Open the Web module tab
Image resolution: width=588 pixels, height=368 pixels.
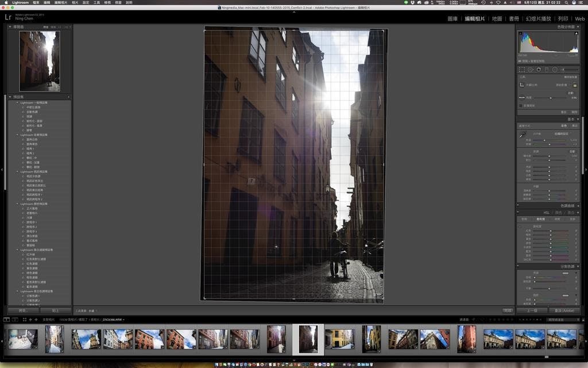[x=579, y=19]
